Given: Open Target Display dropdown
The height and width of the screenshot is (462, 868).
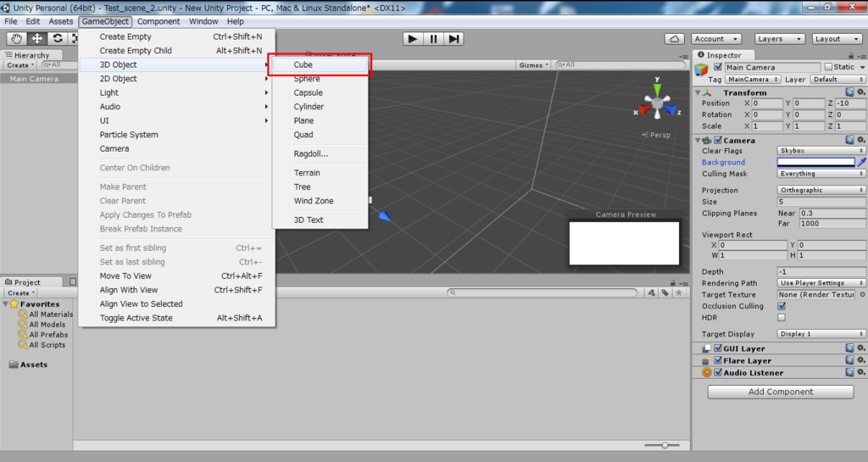Looking at the screenshot, I should [x=821, y=334].
